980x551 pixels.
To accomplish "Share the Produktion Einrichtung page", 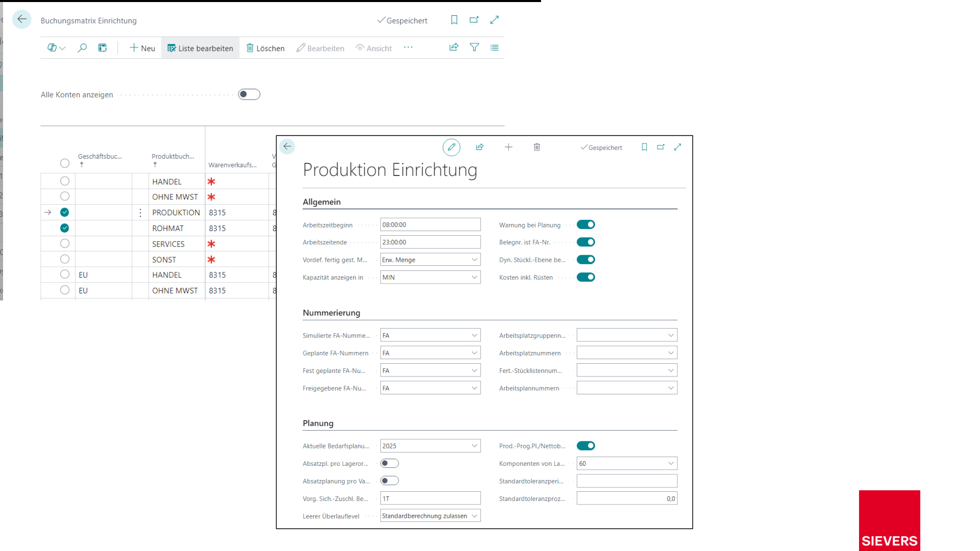I will [x=480, y=147].
